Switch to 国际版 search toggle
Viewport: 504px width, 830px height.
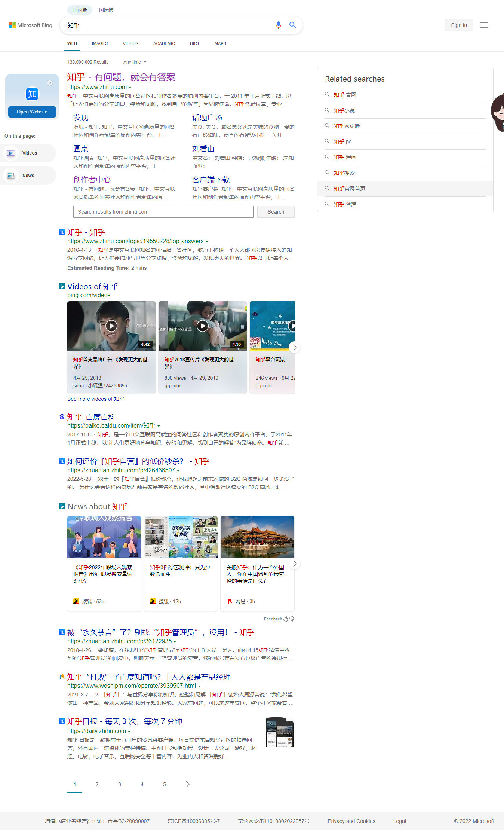(x=106, y=10)
